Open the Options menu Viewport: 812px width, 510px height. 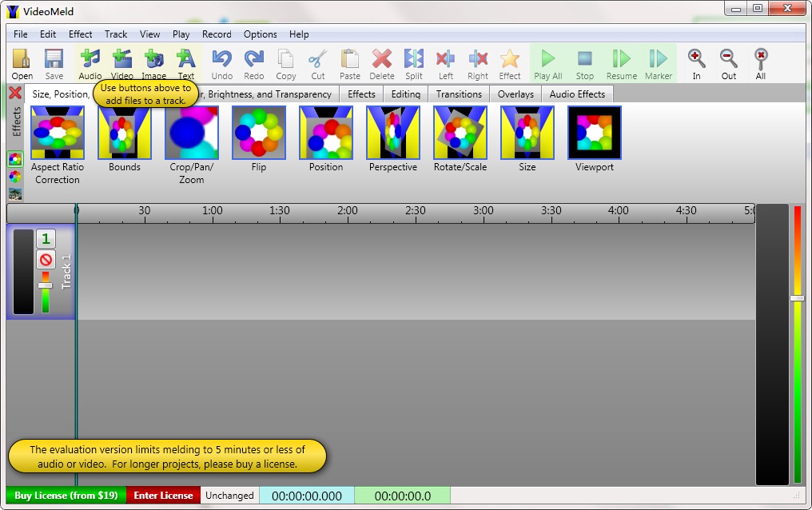point(260,34)
